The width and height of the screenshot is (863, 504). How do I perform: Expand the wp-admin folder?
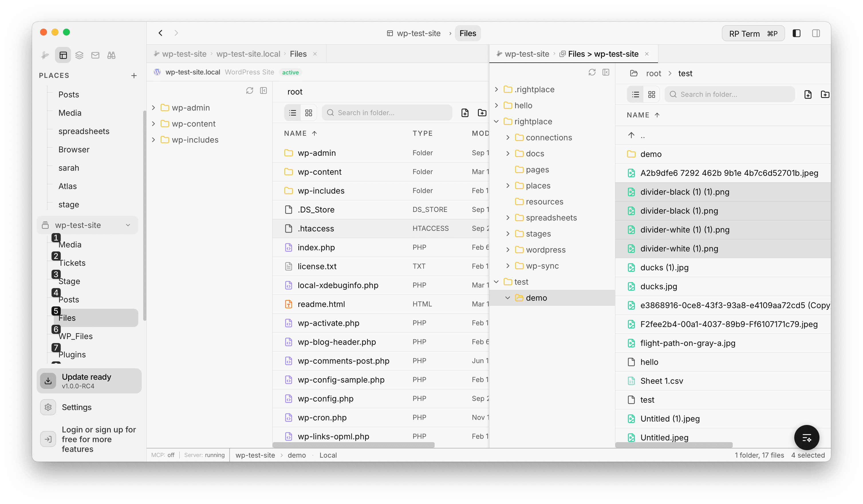[153, 107]
